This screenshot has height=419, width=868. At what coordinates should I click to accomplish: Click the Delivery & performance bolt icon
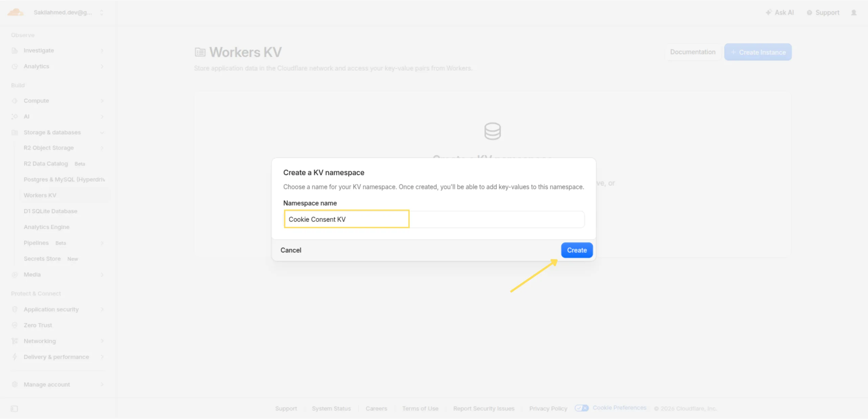pyautogui.click(x=15, y=357)
